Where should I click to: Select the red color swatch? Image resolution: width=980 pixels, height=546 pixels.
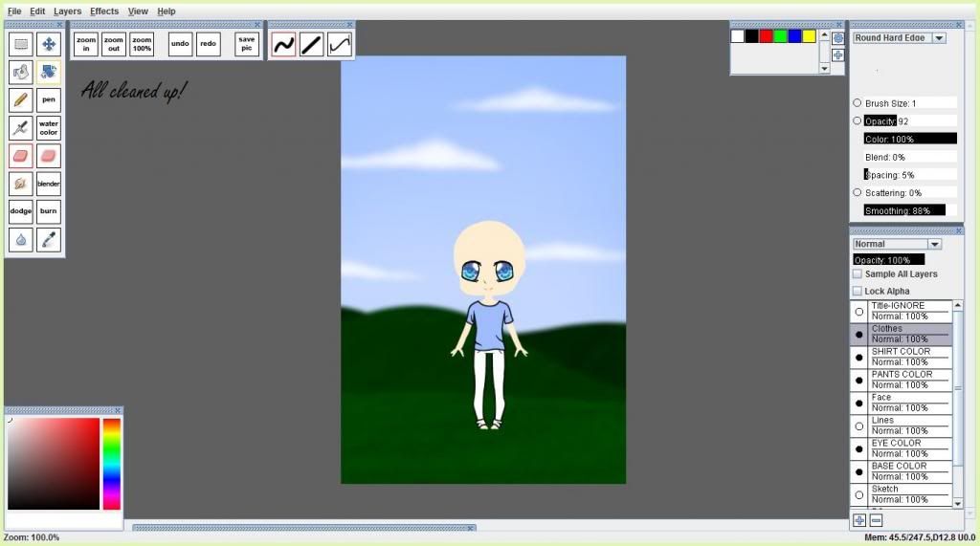766,36
